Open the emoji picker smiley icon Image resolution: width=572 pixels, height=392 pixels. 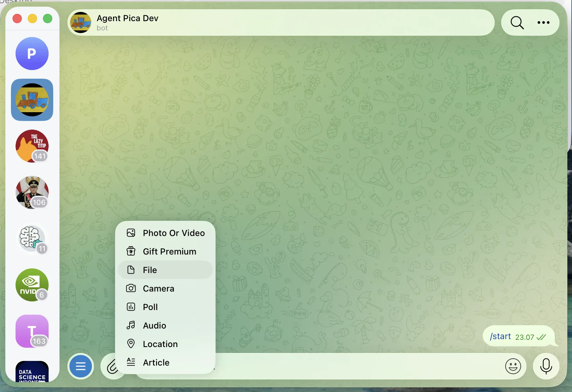(513, 366)
